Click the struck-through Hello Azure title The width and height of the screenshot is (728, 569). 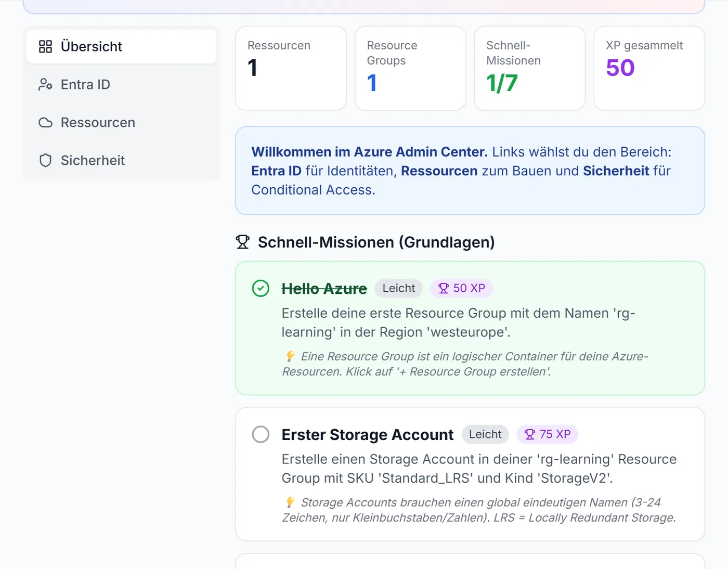coord(324,289)
